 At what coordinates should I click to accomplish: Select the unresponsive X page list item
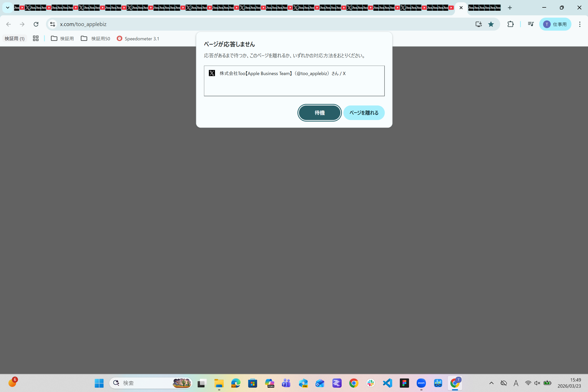(x=282, y=74)
